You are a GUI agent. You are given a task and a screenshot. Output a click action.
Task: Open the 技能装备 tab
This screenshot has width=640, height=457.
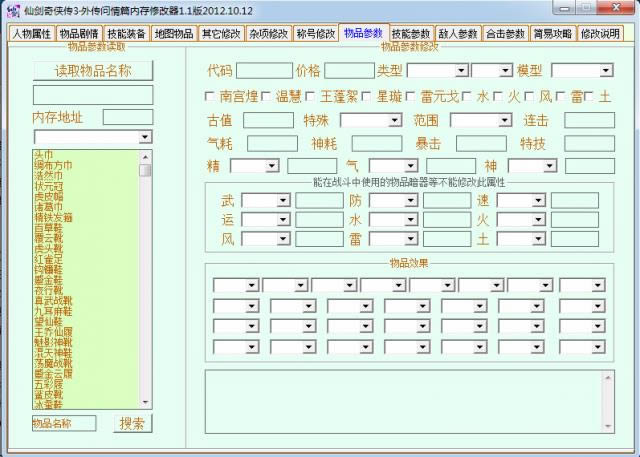pyautogui.click(x=127, y=33)
